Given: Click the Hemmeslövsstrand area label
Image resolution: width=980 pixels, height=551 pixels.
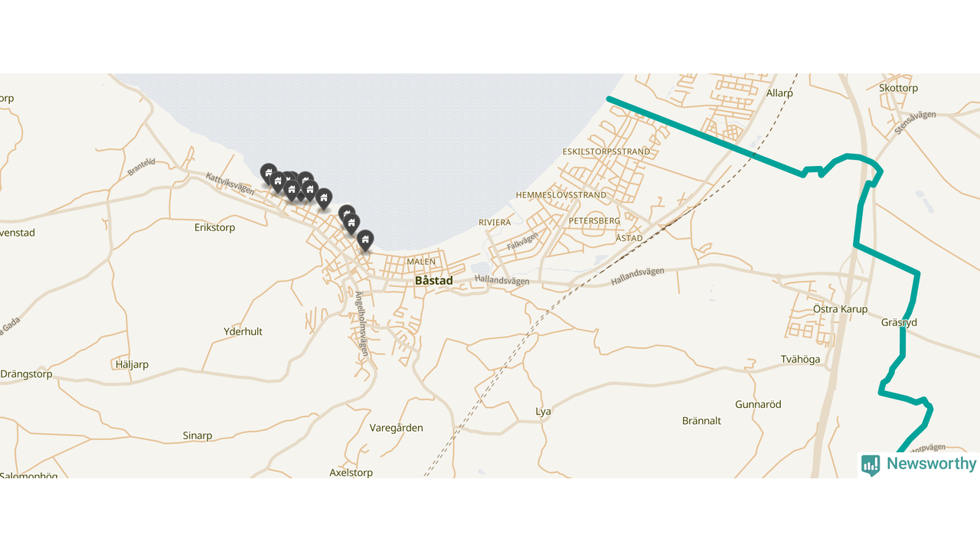Looking at the screenshot, I should pyautogui.click(x=561, y=195).
